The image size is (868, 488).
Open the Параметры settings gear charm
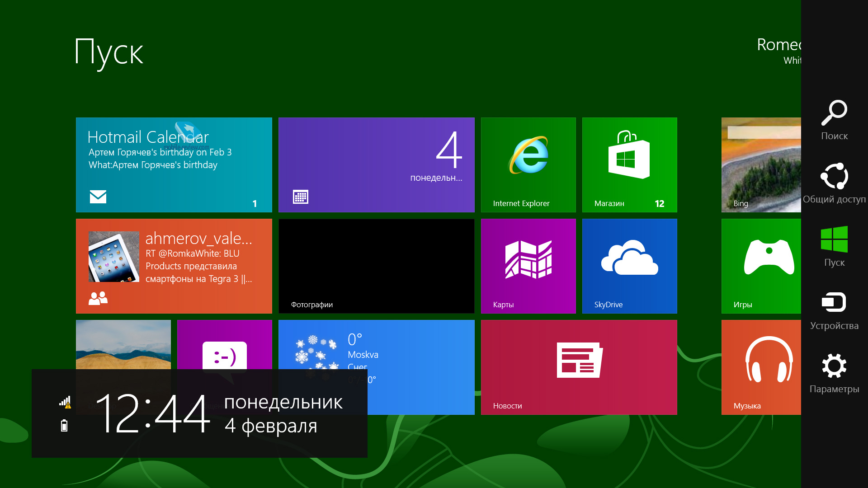tap(834, 373)
